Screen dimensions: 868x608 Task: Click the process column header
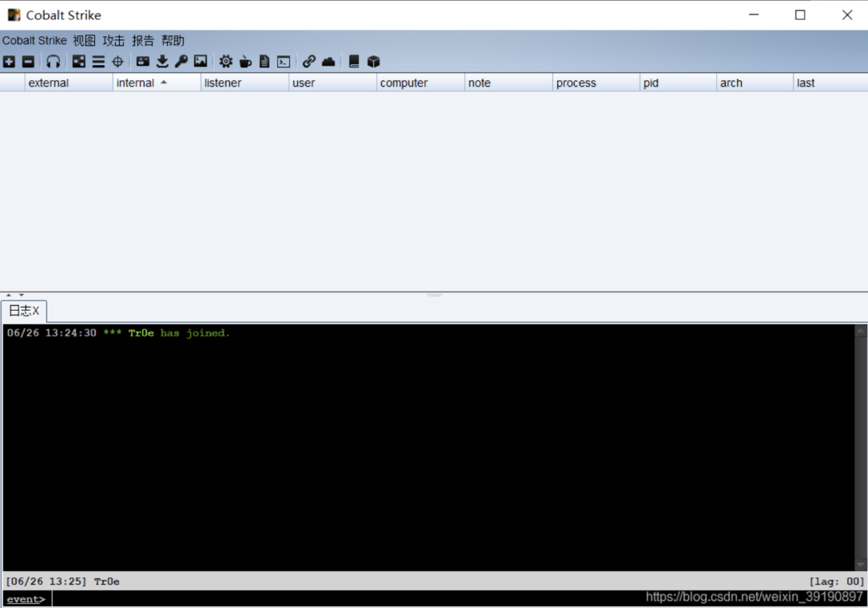coord(596,83)
